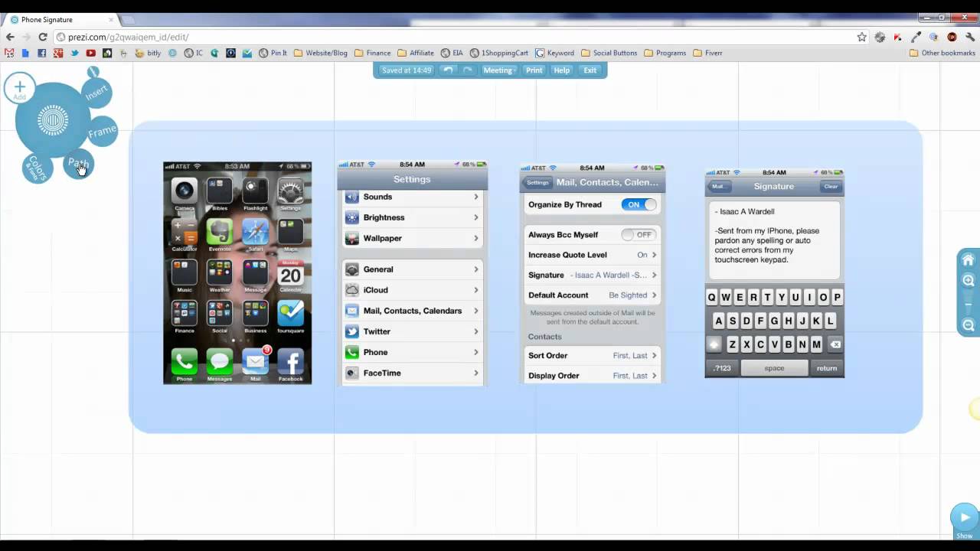The width and height of the screenshot is (980, 551).
Task: Expand the Programs bookmarks folder
Action: (665, 53)
